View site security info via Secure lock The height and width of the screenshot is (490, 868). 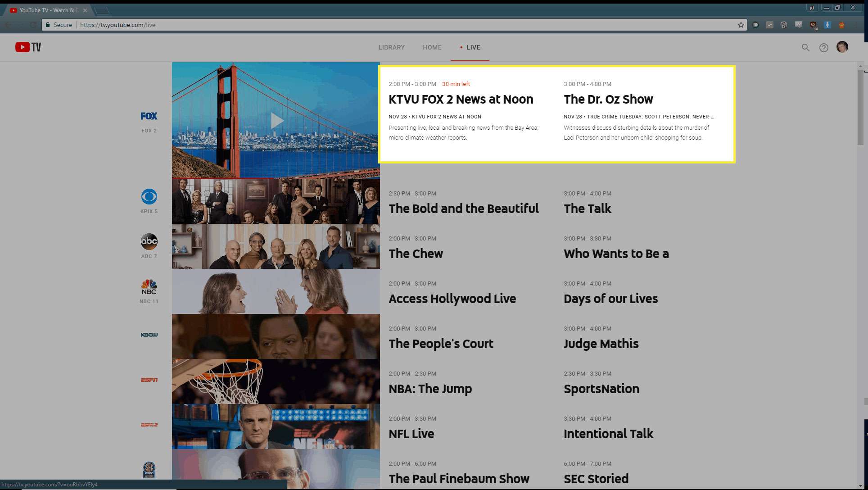(x=59, y=25)
